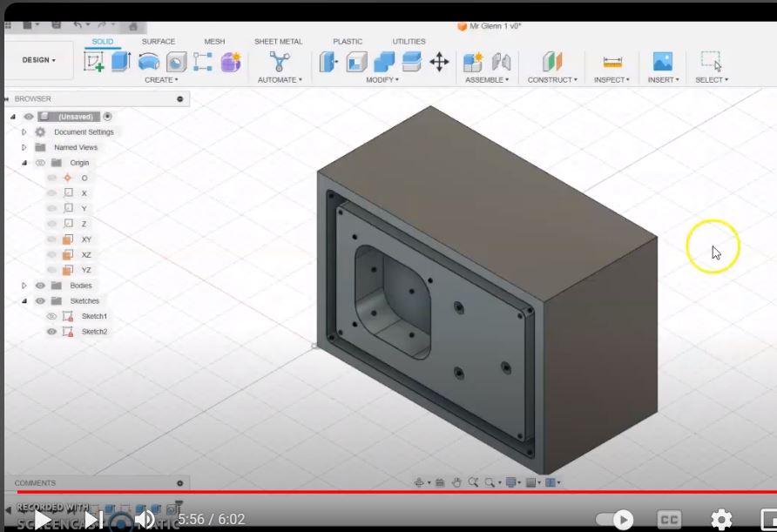Expand the Document Settings node

pos(24,131)
